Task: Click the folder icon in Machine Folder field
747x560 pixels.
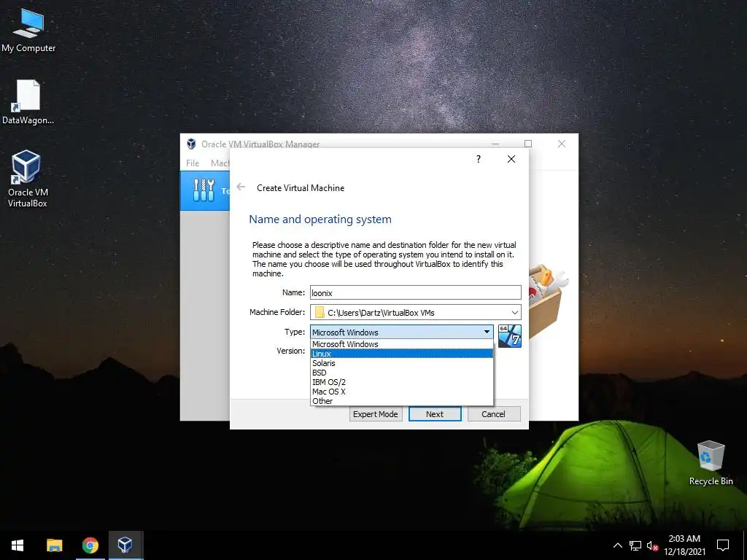Action: coord(320,312)
